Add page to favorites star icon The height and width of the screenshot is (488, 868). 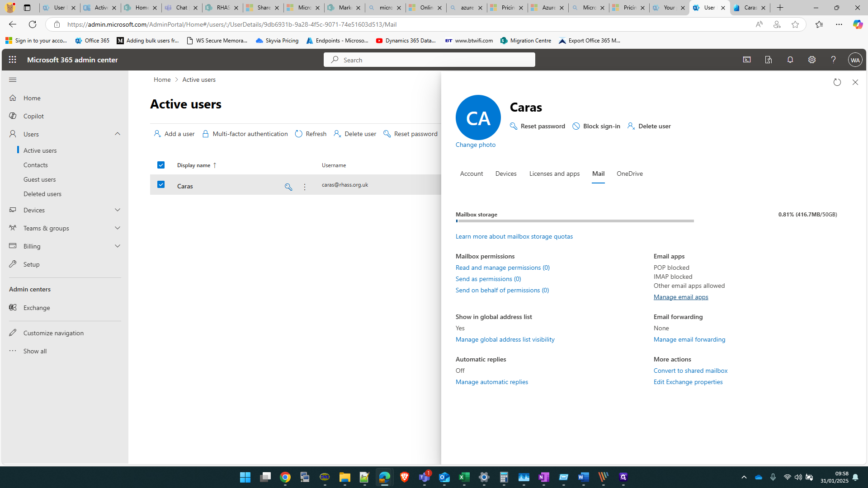point(795,24)
